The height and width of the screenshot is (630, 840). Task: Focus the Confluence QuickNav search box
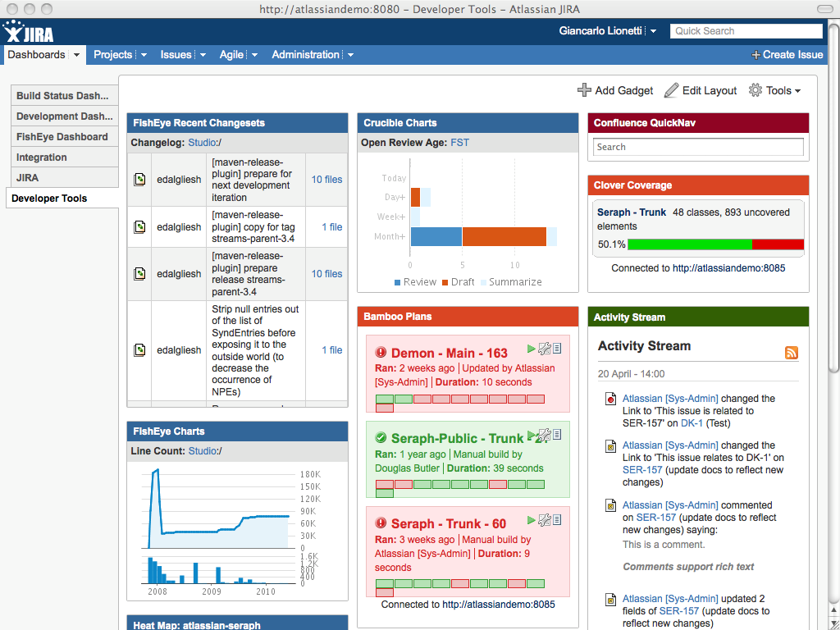pos(698,147)
